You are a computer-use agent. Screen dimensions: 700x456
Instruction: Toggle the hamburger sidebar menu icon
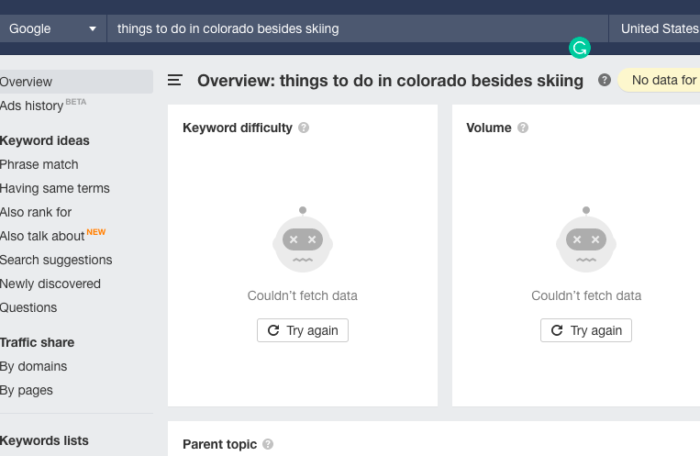(x=175, y=80)
